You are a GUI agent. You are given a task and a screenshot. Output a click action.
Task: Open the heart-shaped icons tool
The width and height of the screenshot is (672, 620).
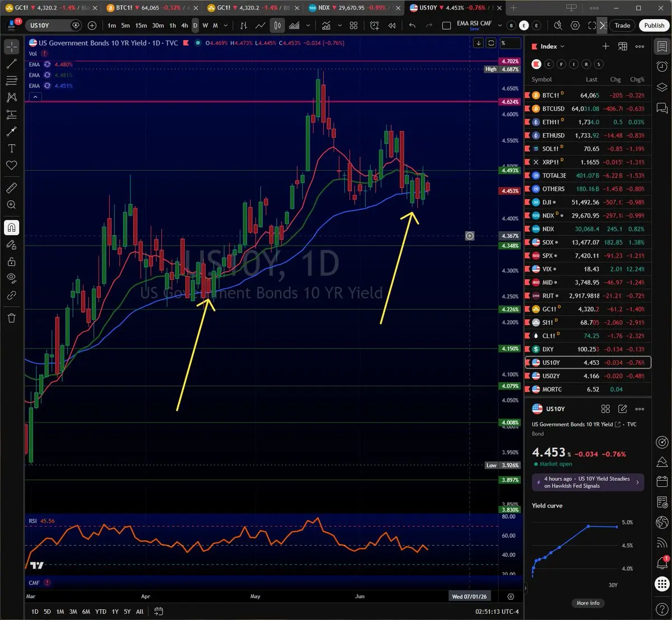coord(12,165)
